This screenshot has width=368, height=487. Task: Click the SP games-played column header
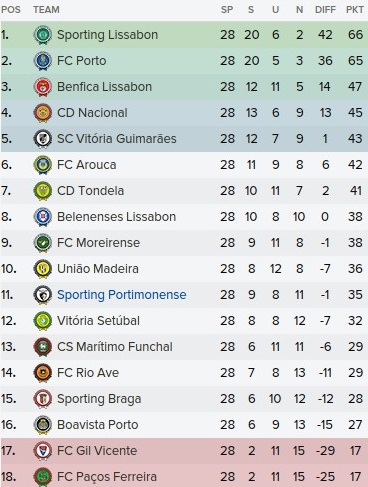pos(227,10)
